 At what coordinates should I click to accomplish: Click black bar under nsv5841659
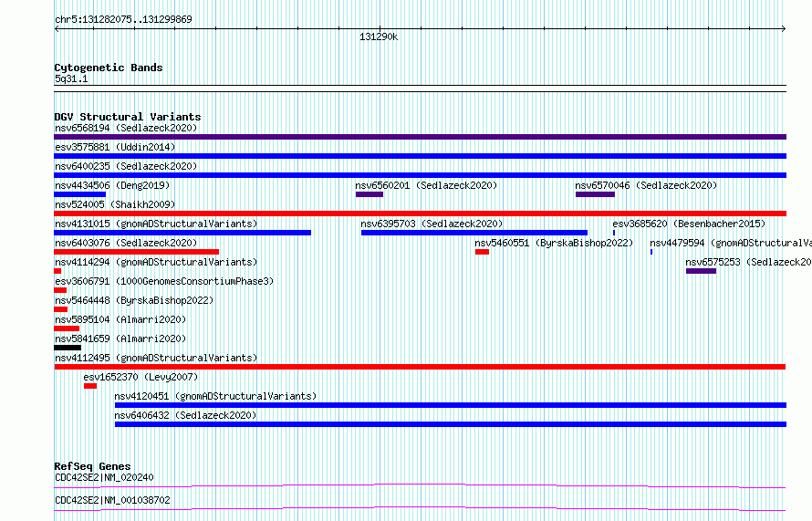pos(68,348)
